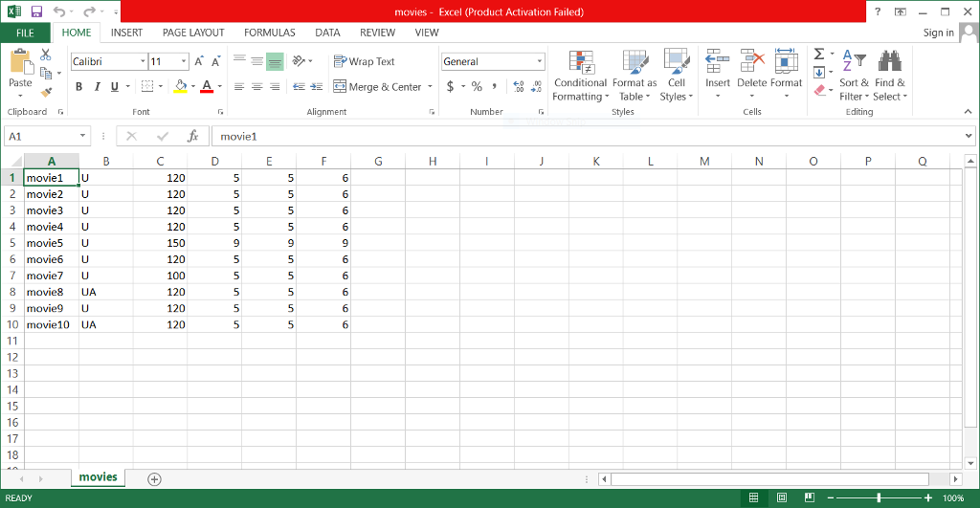
Task: Add a new sheet with plus icon
Action: point(154,479)
